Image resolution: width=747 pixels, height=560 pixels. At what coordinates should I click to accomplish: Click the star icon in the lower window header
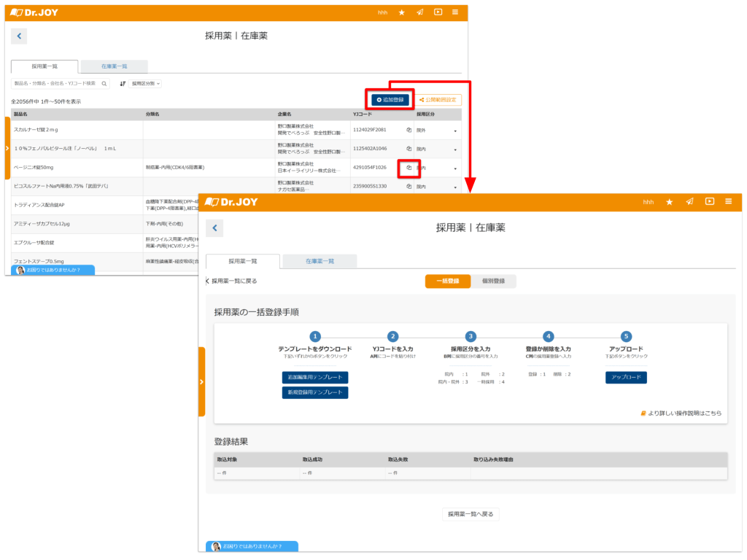coord(669,202)
